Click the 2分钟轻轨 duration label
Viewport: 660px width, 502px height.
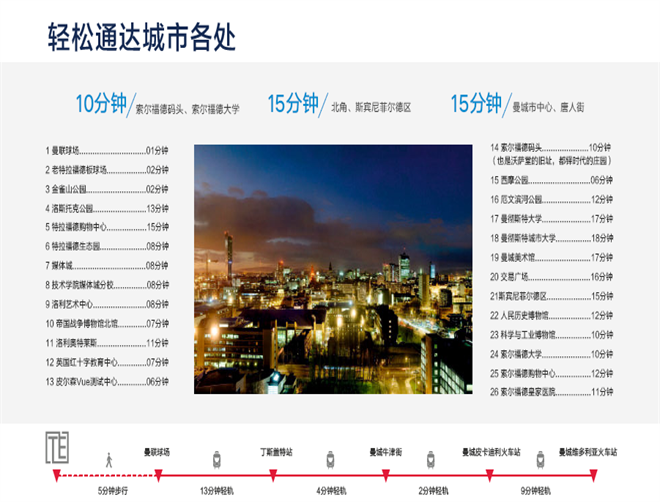click(x=434, y=491)
